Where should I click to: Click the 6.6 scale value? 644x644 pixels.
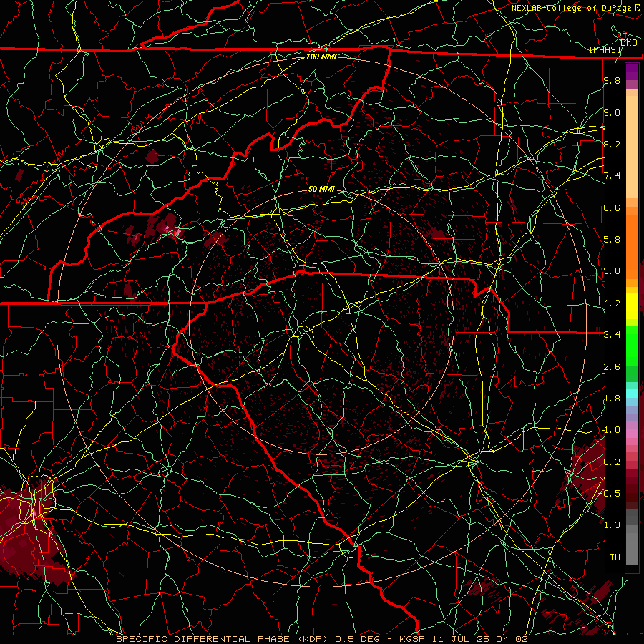click(612, 208)
